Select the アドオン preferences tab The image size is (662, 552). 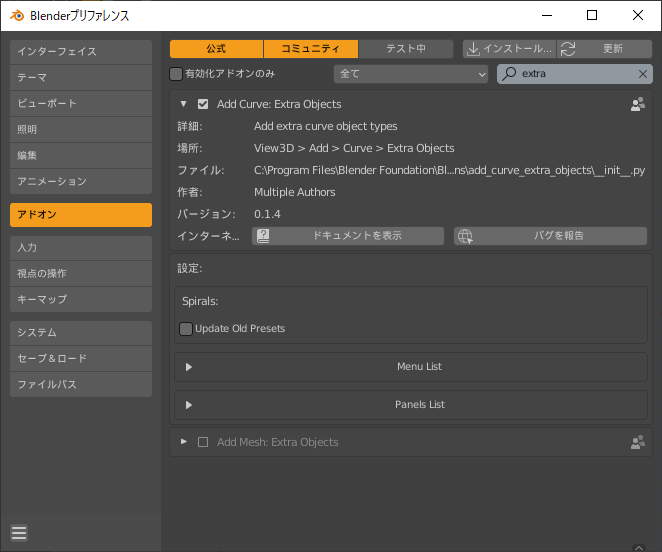pyautogui.click(x=81, y=215)
